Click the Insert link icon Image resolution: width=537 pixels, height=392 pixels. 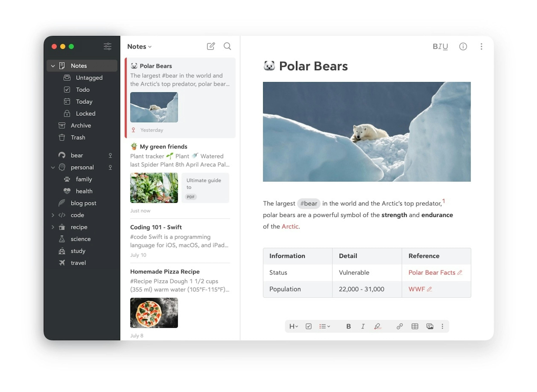pos(399,326)
